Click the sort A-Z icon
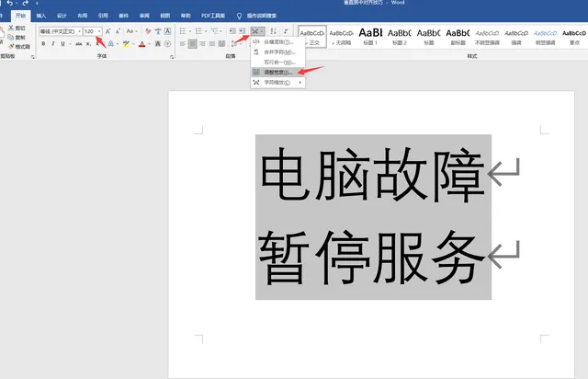 (274, 31)
